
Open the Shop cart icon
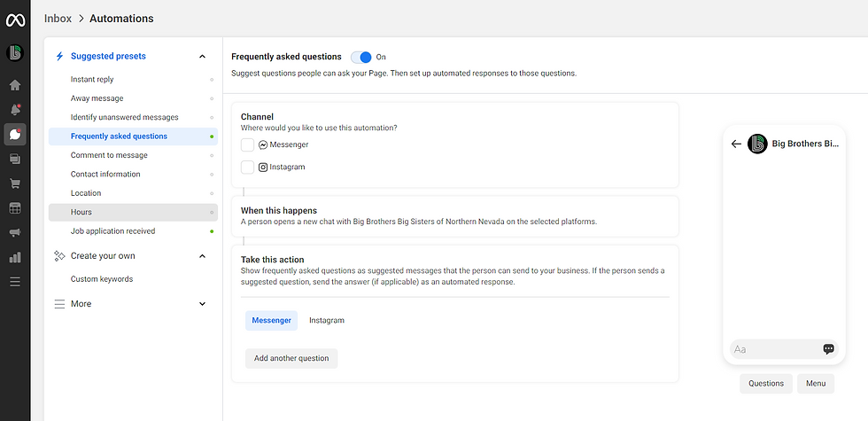[15, 184]
